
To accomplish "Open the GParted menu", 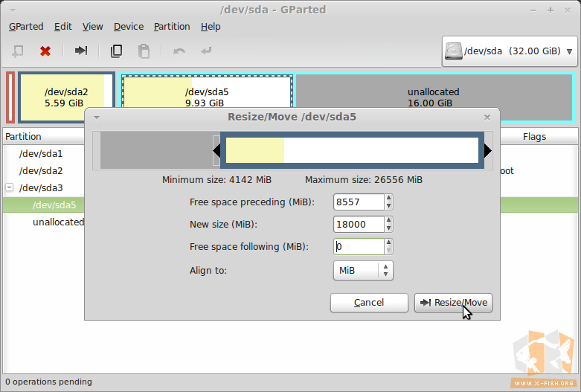I will [26, 27].
